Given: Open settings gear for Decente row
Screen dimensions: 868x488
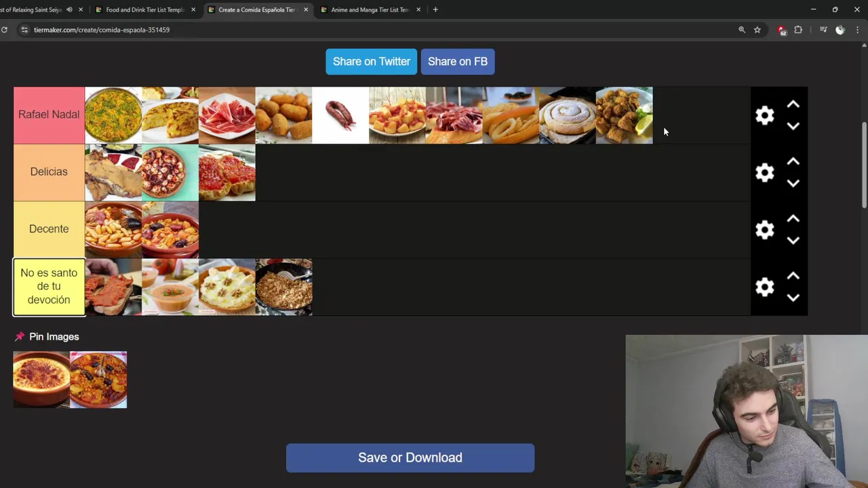Looking at the screenshot, I should click(x=764, y=230).
